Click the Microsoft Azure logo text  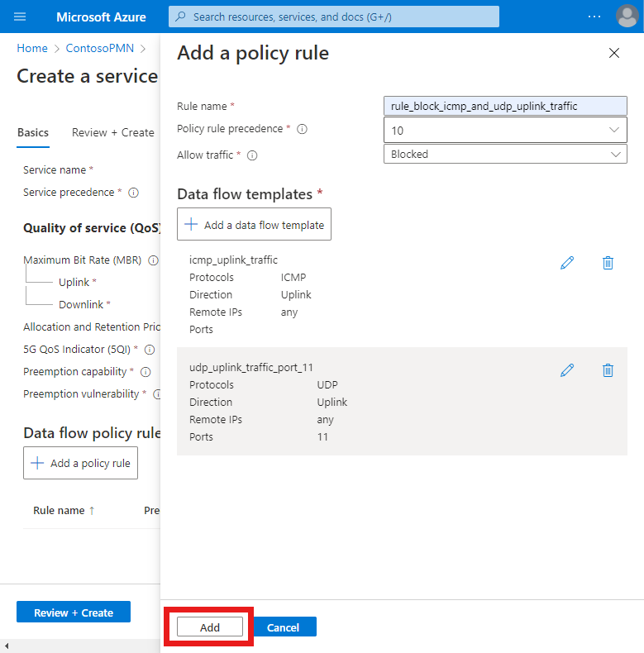pos(101,17)
